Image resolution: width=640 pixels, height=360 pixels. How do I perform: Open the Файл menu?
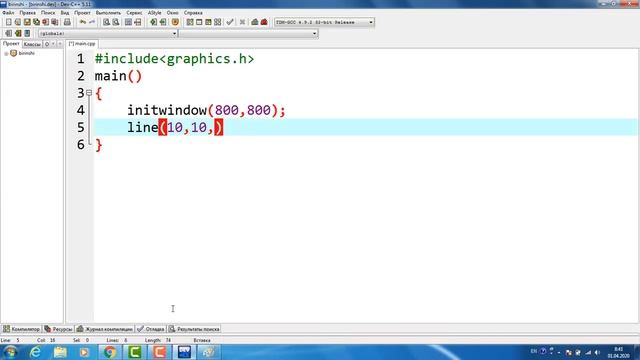(8, 13)
